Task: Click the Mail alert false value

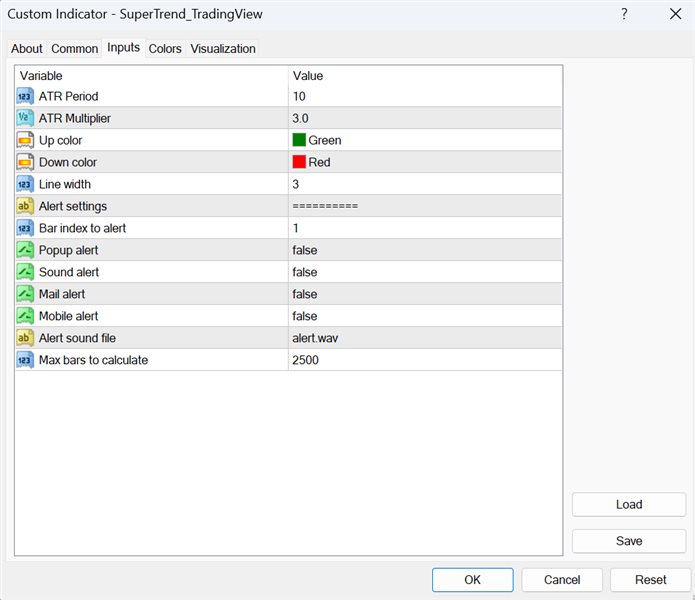Action: pos(305,294)
